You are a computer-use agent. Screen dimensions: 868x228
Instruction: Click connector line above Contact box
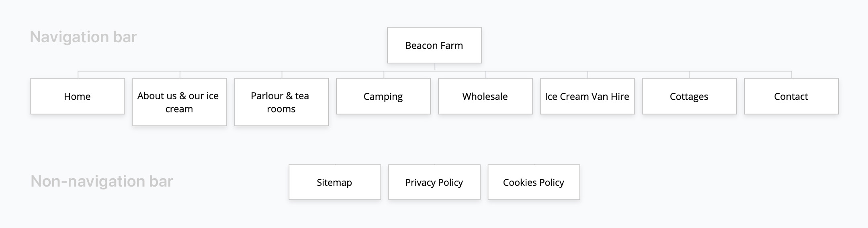(792, 74)
